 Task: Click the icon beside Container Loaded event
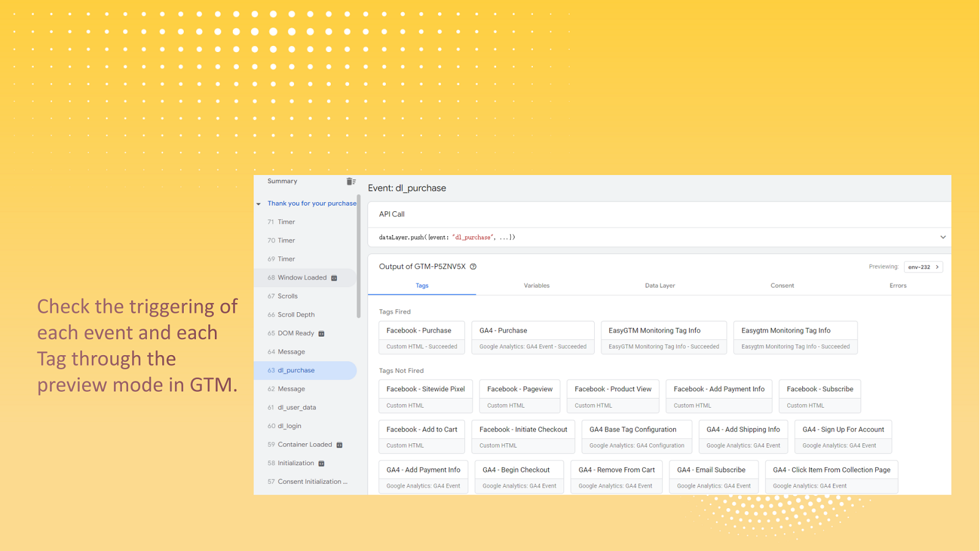339,445
